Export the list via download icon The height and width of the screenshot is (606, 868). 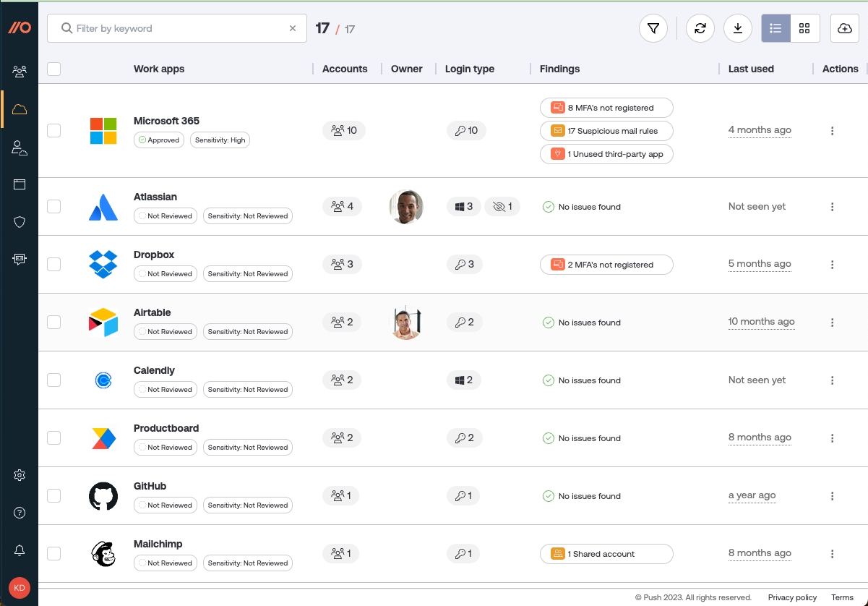click(737, 28)
